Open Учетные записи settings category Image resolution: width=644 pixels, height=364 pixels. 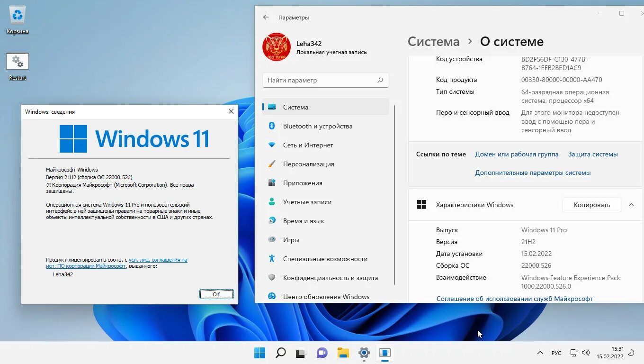coord(326,202)
